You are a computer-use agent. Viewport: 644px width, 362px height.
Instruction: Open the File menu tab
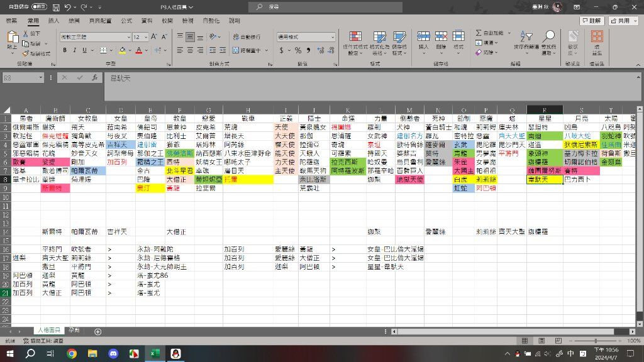click(x=11, y=21)
